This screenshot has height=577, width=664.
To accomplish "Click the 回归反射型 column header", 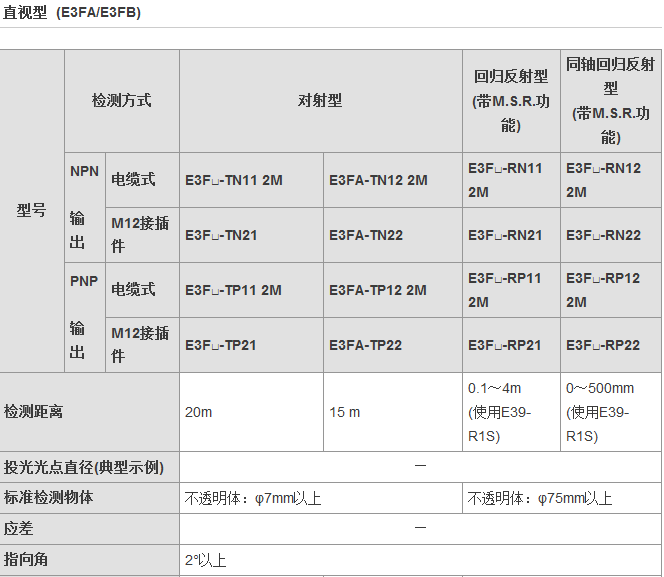I will [x=511, y=101].
